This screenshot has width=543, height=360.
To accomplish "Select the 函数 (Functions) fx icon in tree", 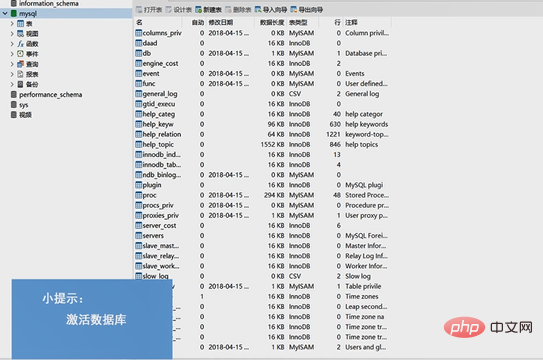I will point(21,44).
